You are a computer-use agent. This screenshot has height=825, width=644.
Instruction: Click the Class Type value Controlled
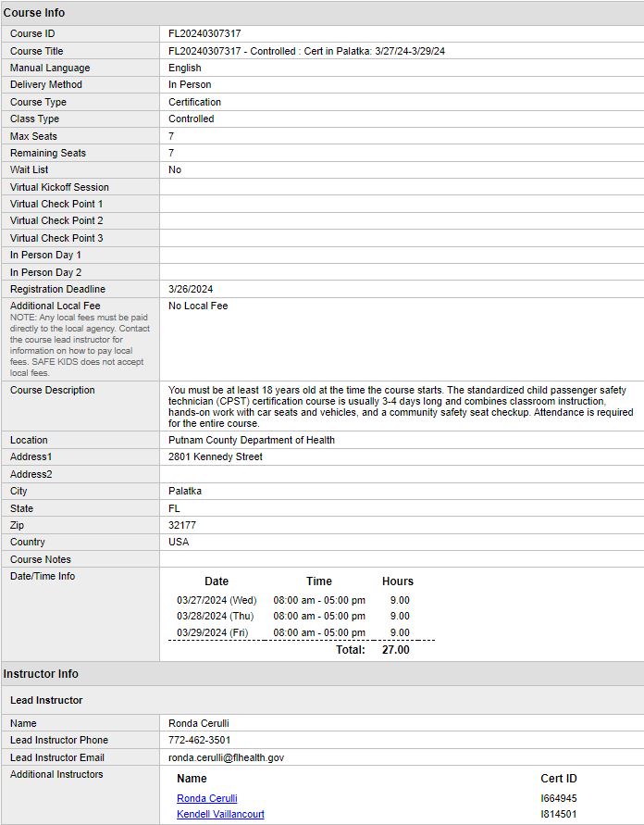tap(191, 119)
